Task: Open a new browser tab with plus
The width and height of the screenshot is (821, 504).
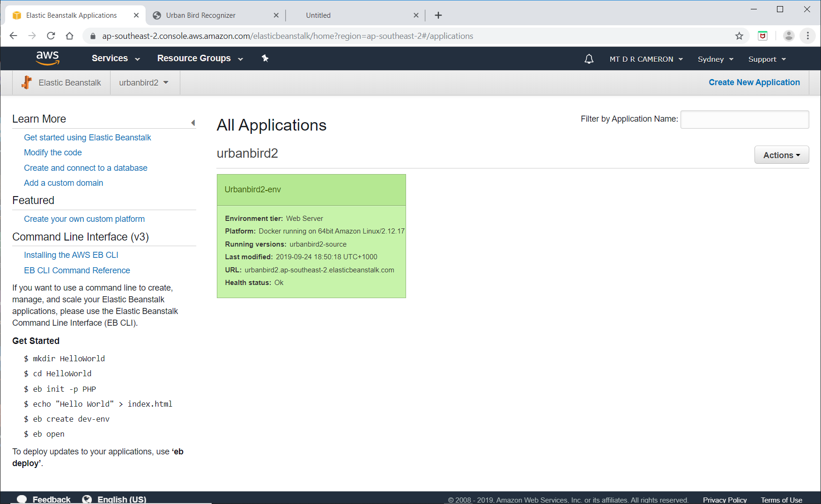Action: (x=438, y=15)
